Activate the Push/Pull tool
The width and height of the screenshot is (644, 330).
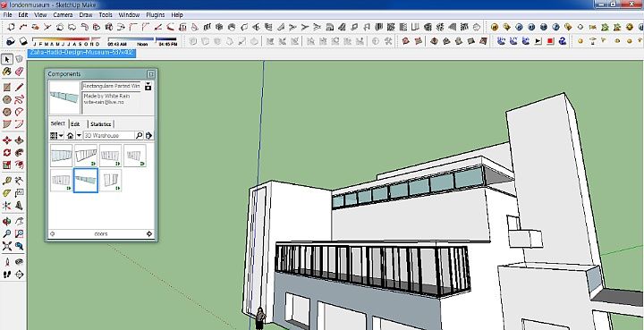[20, 140]
